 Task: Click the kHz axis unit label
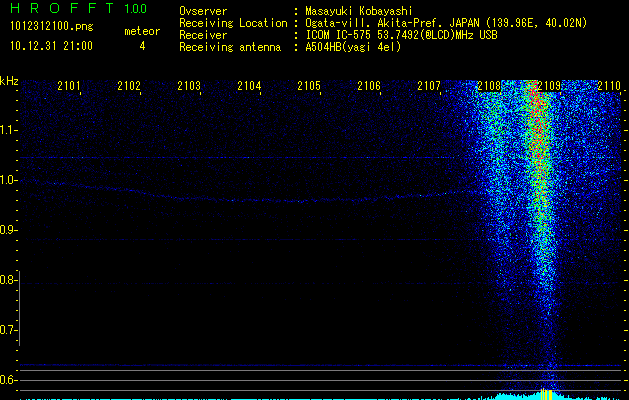click(x=9, y=81)
